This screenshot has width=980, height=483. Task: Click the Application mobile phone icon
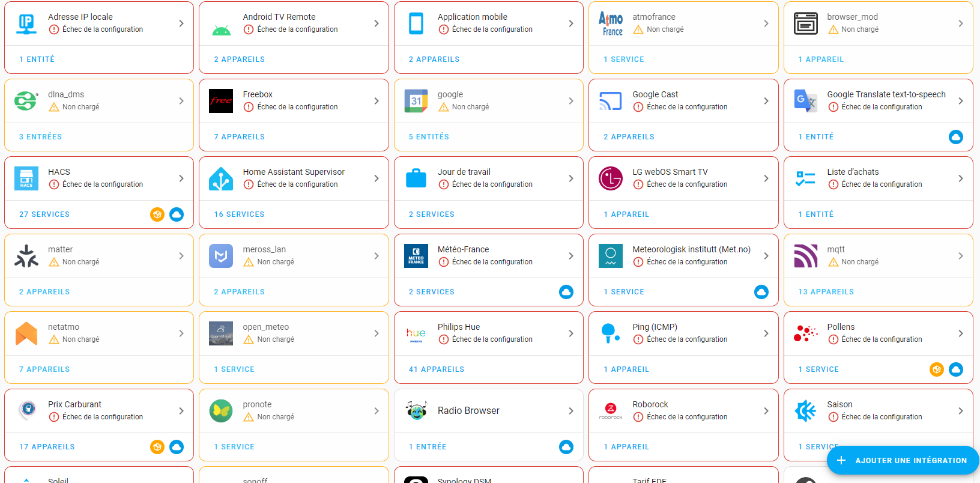[x=416, y=23]
